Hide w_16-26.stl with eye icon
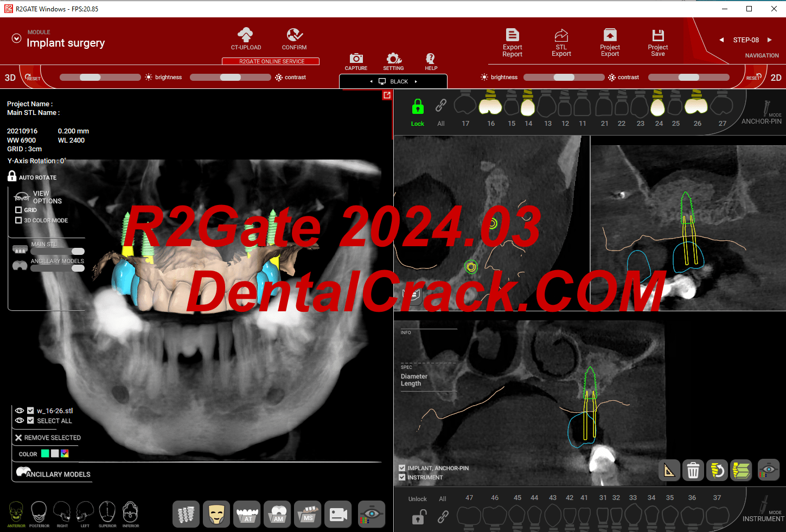This screenshot has height=532, width=786. point(20,411)
